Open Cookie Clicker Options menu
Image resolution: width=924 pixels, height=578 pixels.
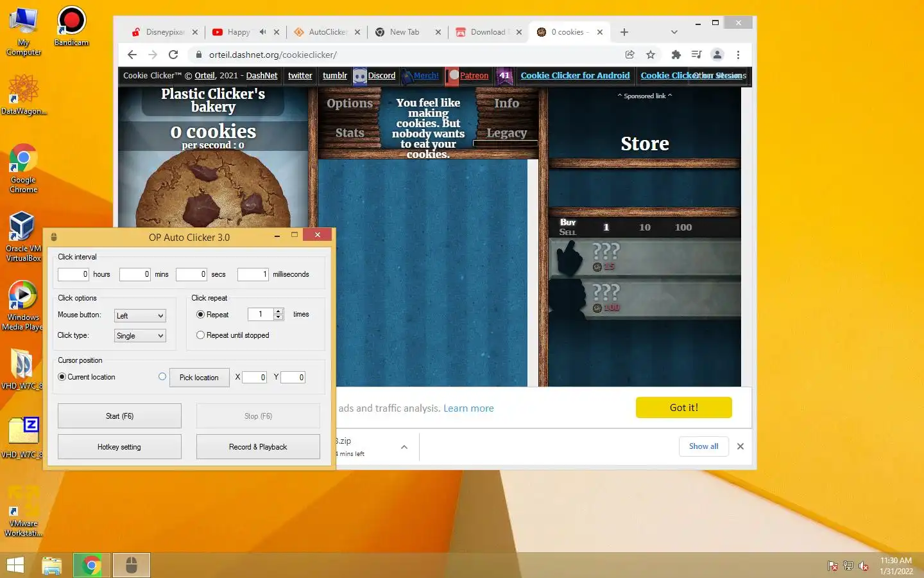[x=350, y=103]
